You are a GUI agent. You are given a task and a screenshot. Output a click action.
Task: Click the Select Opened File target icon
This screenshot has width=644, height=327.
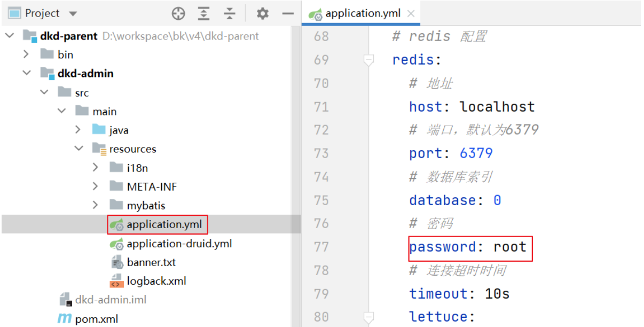coord(178,13)
